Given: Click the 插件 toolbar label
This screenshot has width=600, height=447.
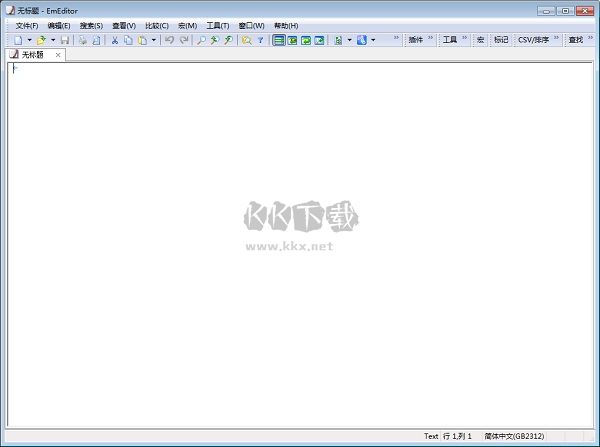Looking at the screenshot, I should pos(416,40).
